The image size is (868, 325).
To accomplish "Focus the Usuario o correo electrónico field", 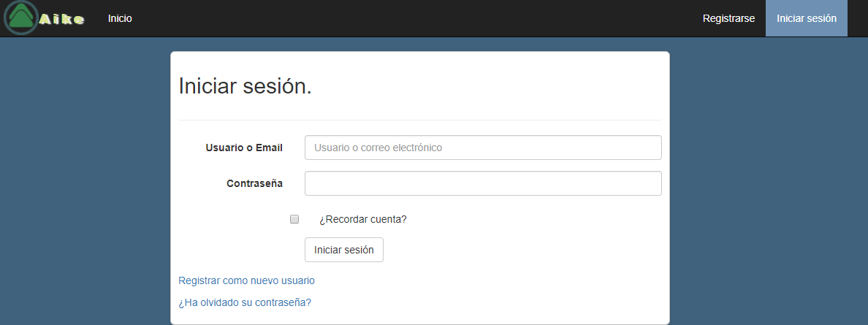I will pos(482,148).
